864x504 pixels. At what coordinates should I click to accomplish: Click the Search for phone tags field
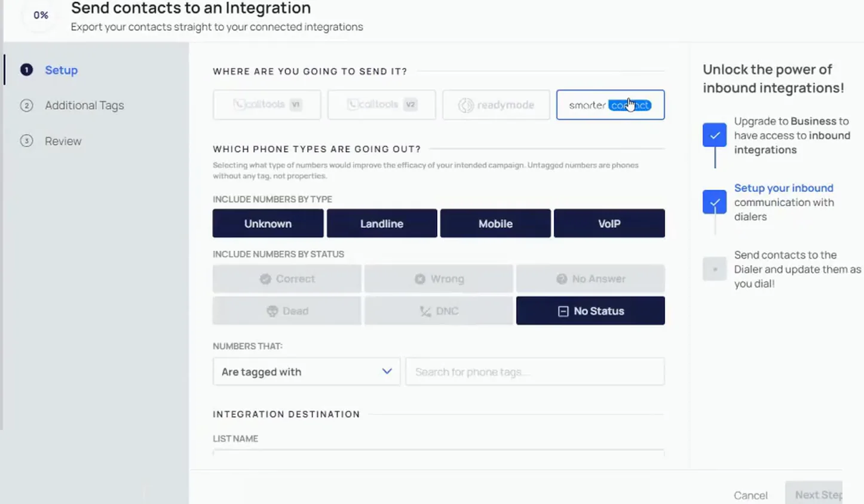click(x=535, y=371)
